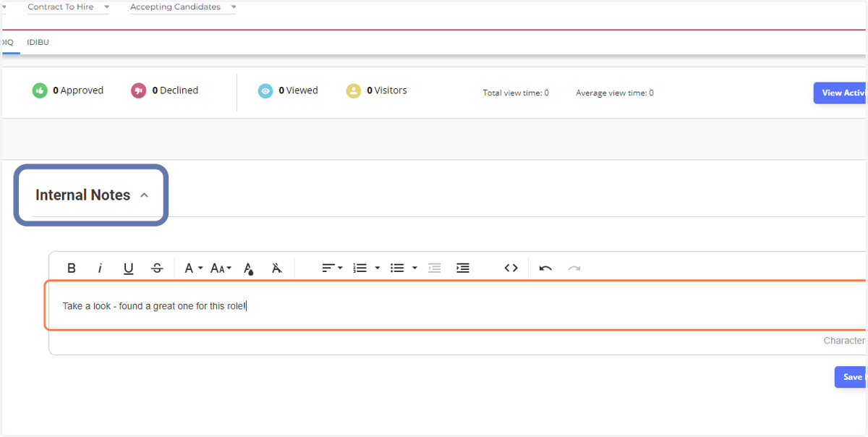Click the green Approved thumbs-up icon
Screen dimensions: 868x437
coord(40,90)
